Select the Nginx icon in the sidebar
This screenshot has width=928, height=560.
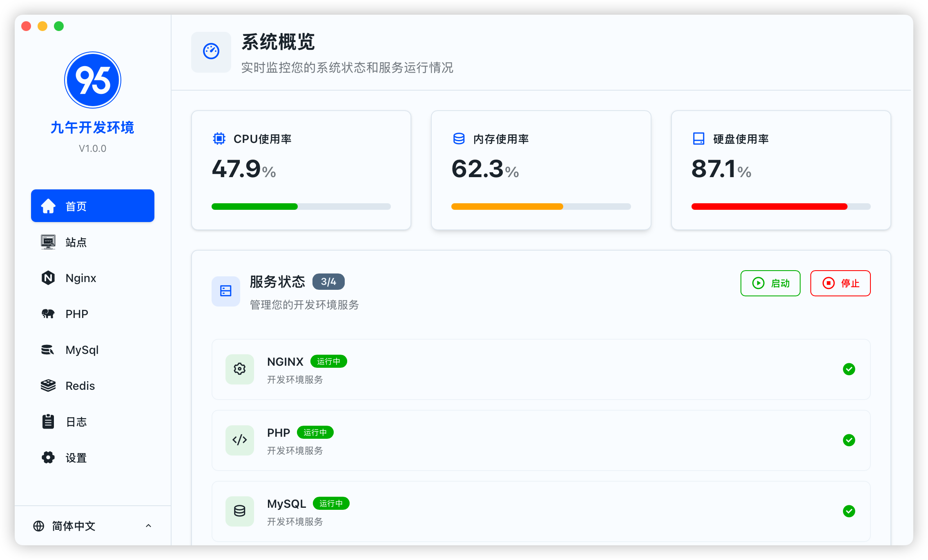click(48, 278)
